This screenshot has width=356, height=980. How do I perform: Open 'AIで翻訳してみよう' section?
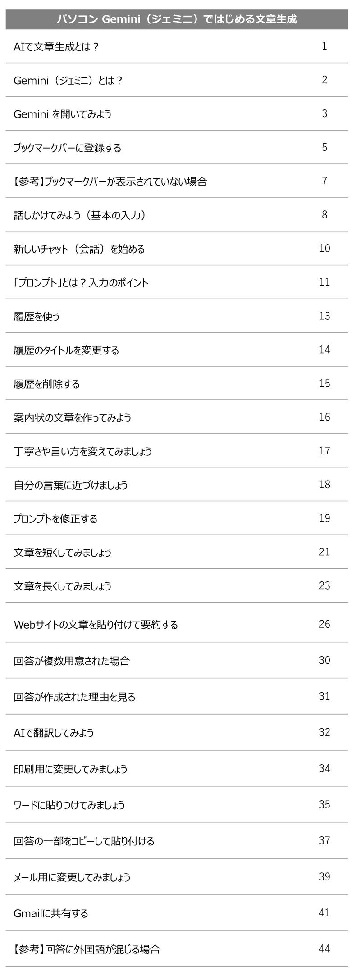click(x=54, y=733)
